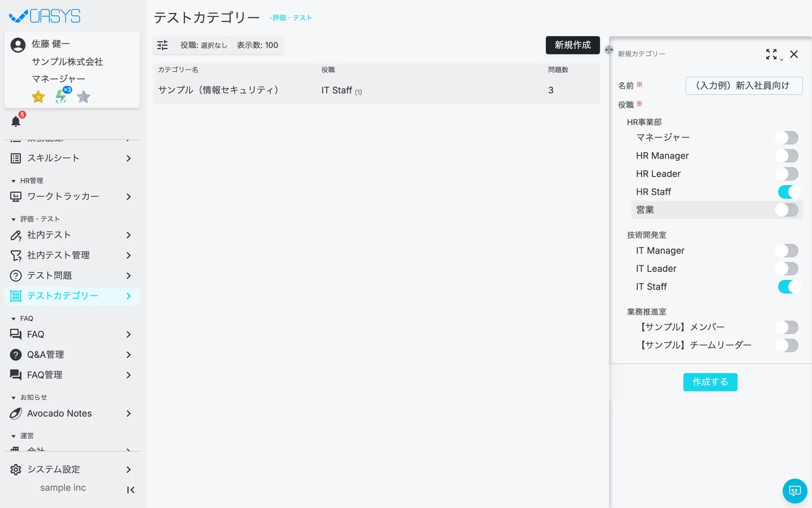Click the スキルシート sheet icon

(x=16, y=158)
